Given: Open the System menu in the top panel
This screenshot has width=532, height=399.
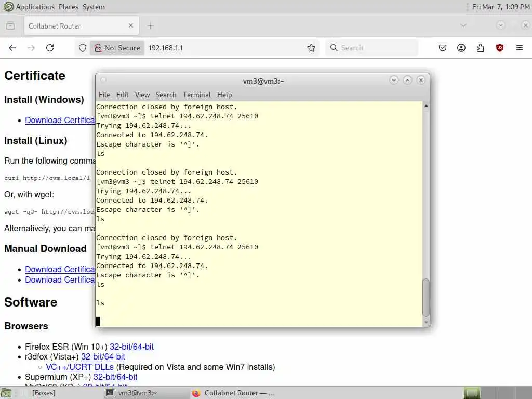Looking at the screenshot, I should (94, 7).
